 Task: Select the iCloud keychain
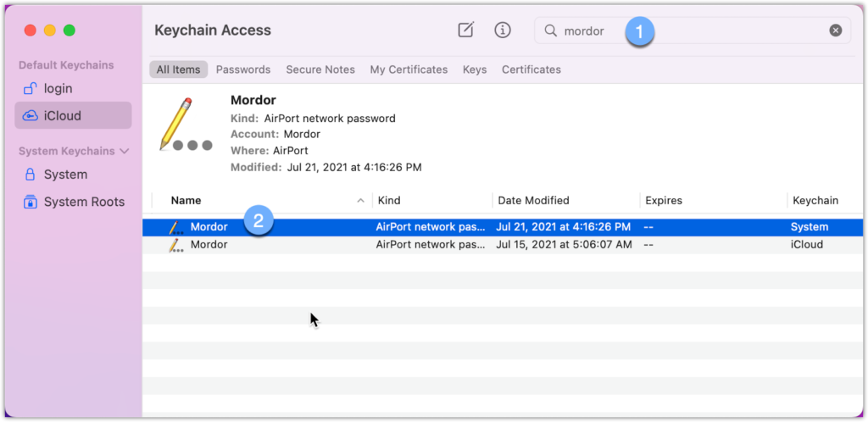[73, 115]
